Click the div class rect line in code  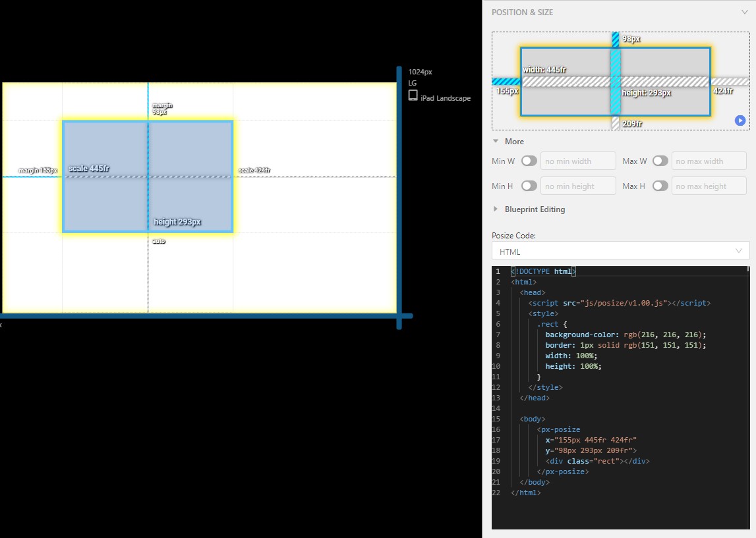tap(597, 461)
